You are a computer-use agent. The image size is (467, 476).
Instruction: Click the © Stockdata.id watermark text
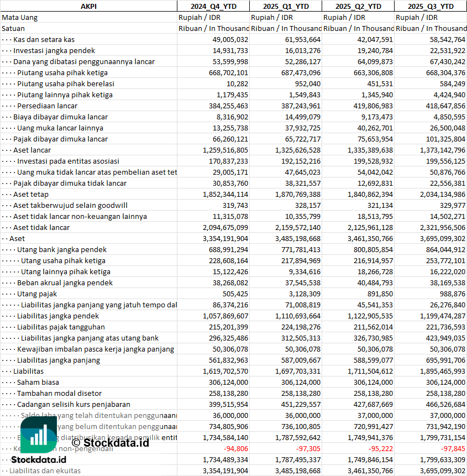point(111,443)
